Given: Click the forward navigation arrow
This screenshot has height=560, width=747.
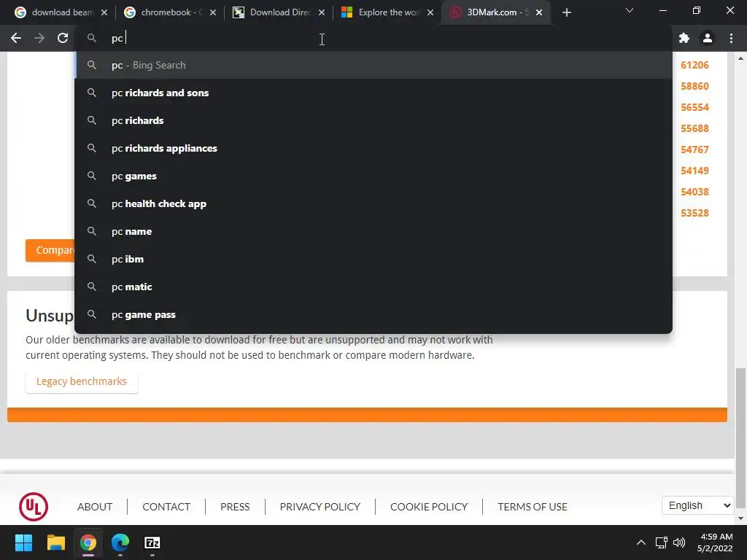Looking at the screenshot, I should tap(39, 38).
